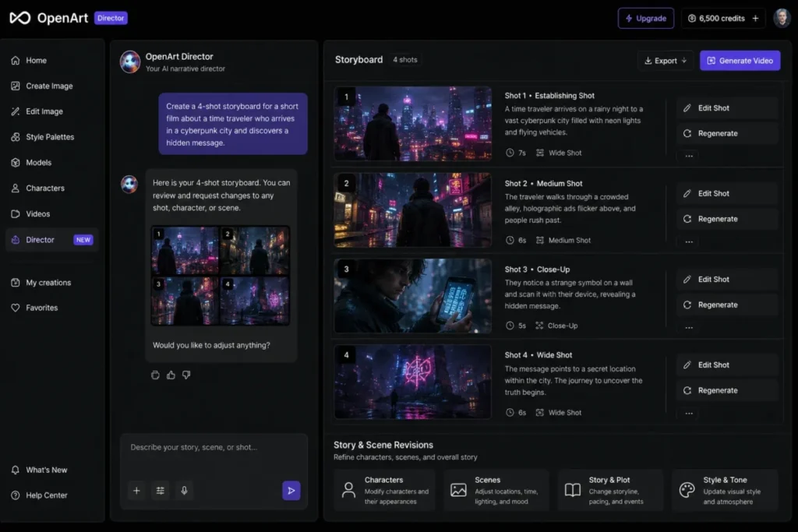Click Generate Video button
The height and width of the screenshot is (532, 798).
[740, 61]
